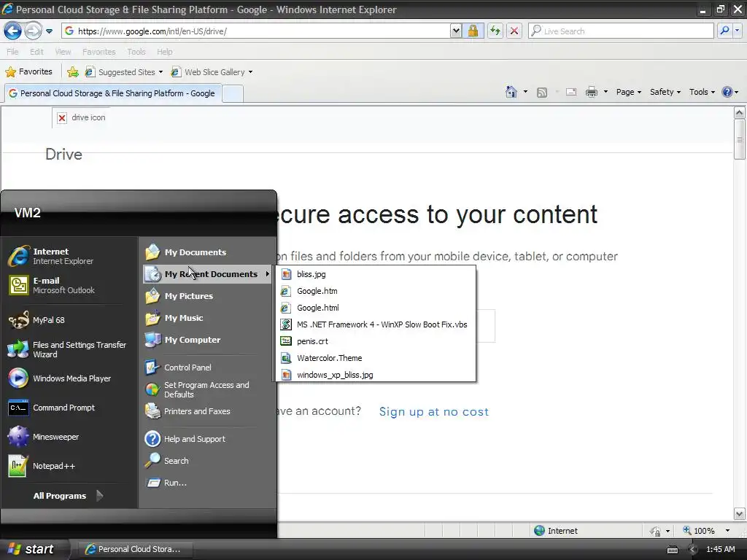The image size is (747, 560).
Task: Expand the address bar history dropdown
Action: coord(456,31)
